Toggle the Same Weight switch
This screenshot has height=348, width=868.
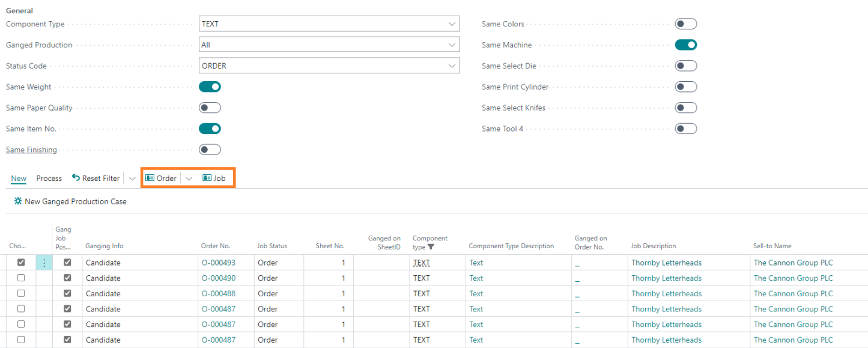pos(210,87)
